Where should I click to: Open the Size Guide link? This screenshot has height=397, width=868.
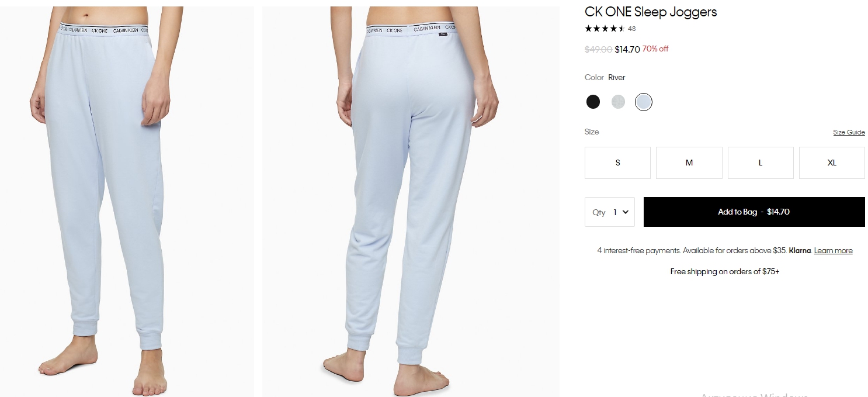pos(849,132)
